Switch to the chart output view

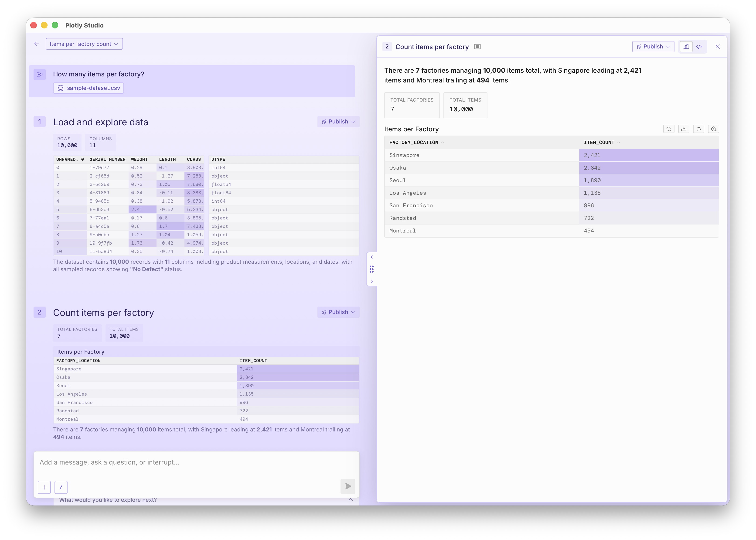click(686, 47)
